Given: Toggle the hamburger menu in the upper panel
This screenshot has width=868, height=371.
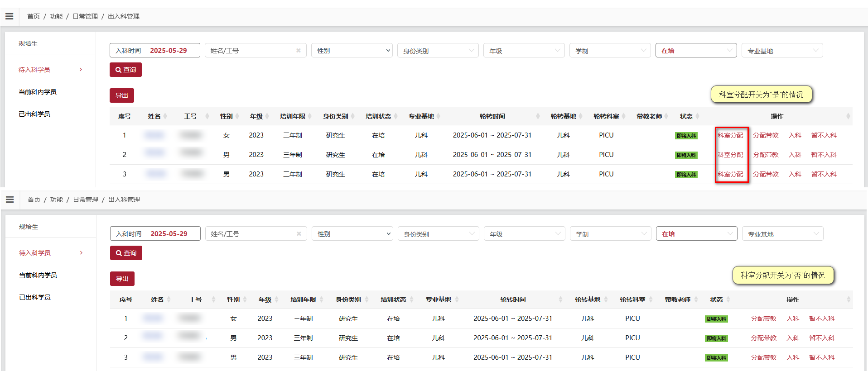Looking at the screenshot, I should [x=9, y=16].
